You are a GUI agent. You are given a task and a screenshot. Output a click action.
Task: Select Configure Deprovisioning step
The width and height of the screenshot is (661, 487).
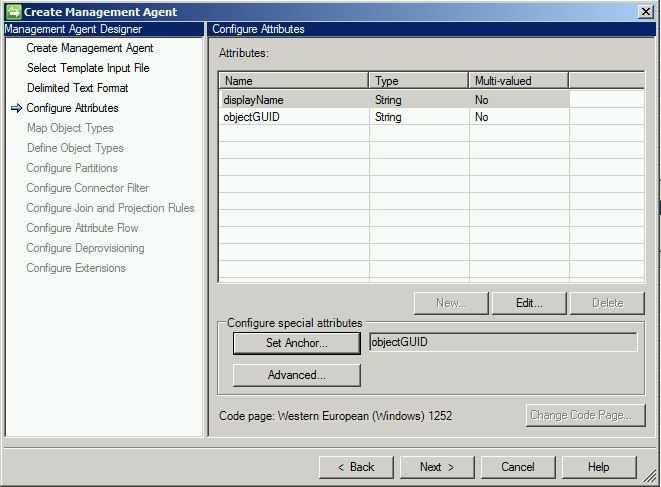coord(85,248)
